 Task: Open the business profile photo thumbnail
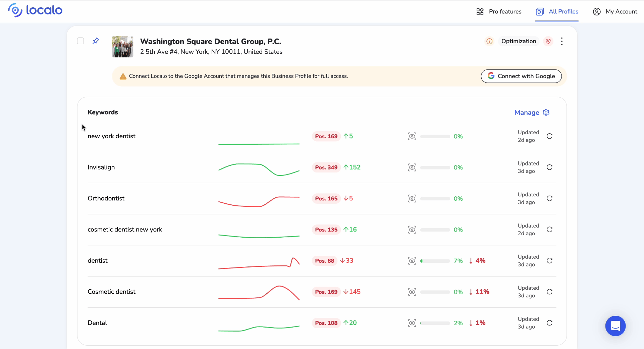tap(122, 47)
